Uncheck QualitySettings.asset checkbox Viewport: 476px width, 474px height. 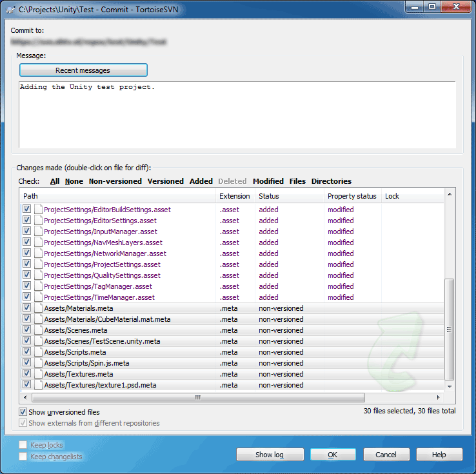tap(26, 274)
